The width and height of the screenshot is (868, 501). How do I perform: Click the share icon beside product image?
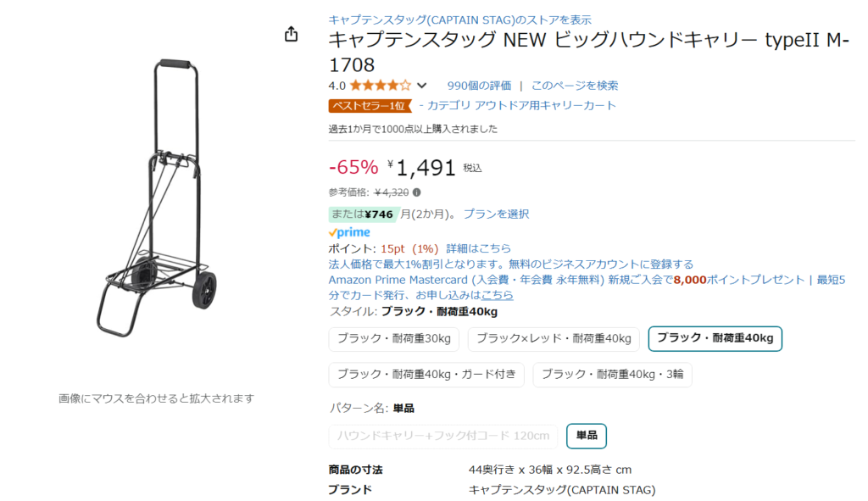tap(291, 34)
